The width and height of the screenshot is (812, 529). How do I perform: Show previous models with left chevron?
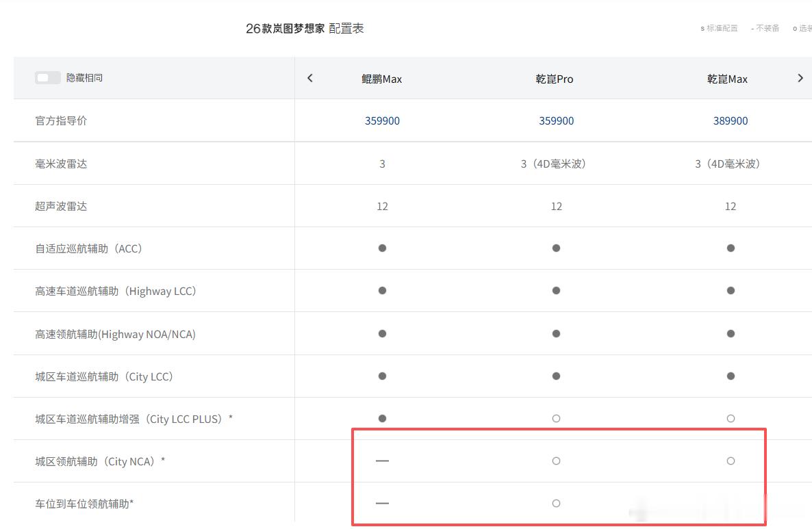309,78
